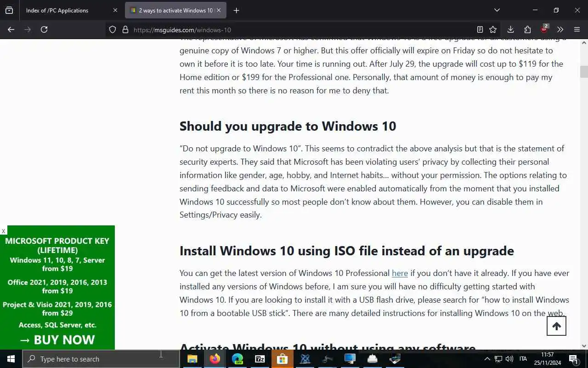588x368 pixels.
Task: Open Firefox View icon in tab bar
Action: [x=9, y=10]
